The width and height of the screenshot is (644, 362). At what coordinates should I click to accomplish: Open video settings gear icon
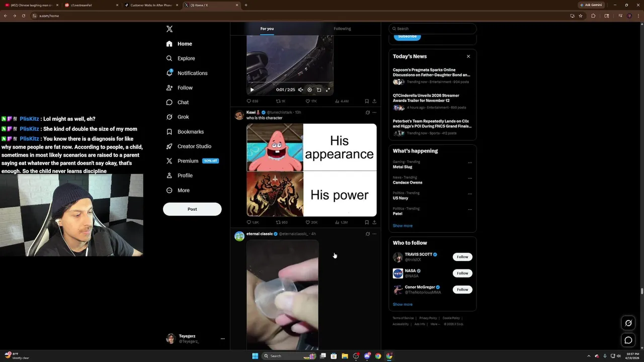pyautogui.click(x=309, y=89)
